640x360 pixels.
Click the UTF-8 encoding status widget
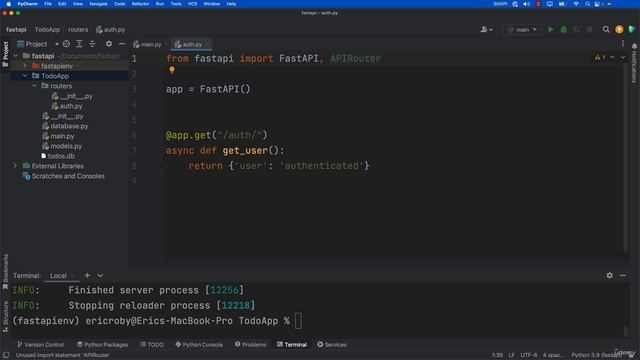click(529, 355)
